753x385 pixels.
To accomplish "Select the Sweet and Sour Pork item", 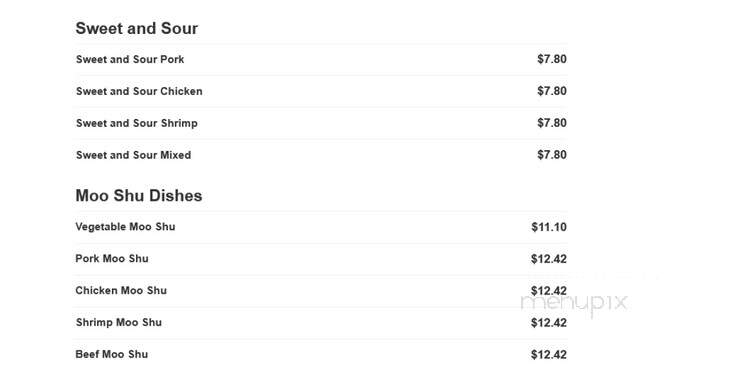I will tap(130, 60).
